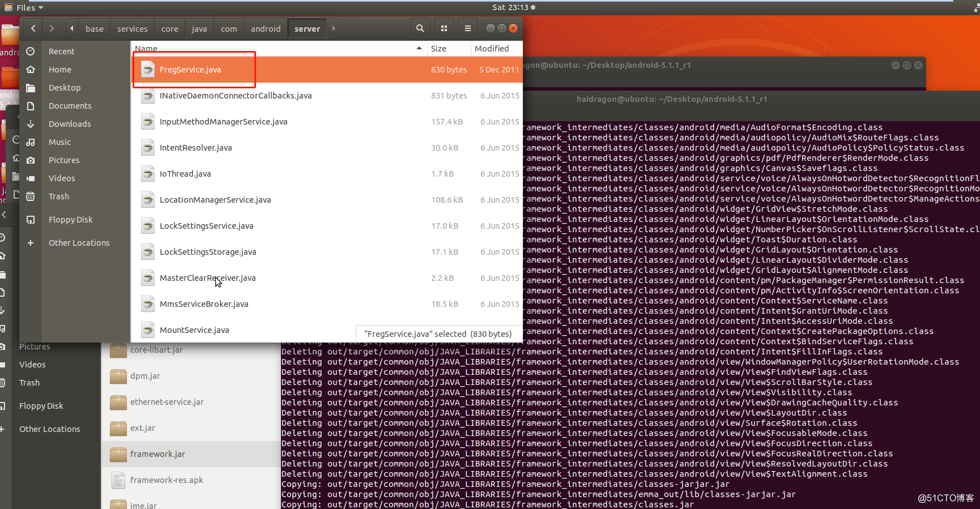980x509 pixels.
Task: Open Documents in the front sidebar
Action: [x=70, y=106]
